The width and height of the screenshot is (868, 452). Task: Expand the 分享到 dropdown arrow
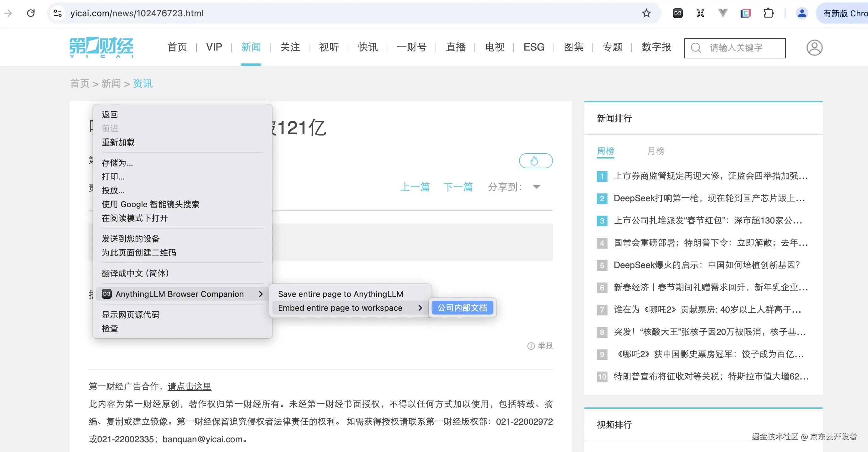click(536, 187)
